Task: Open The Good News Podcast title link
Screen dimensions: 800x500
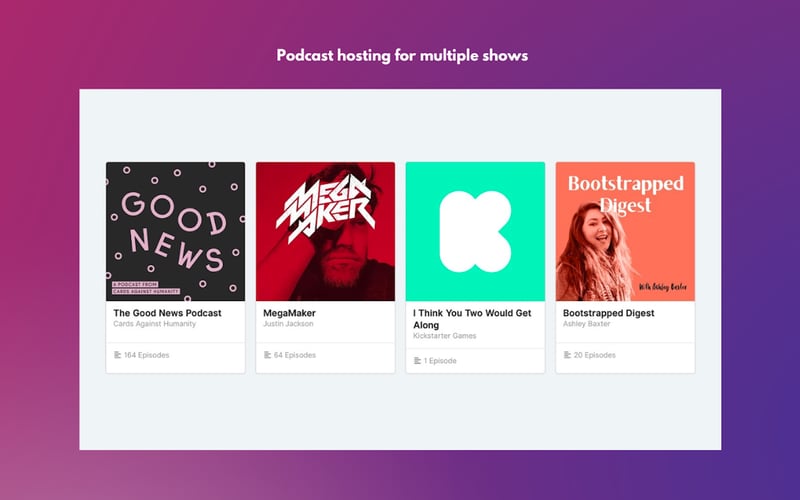Action: click(167, 313)
